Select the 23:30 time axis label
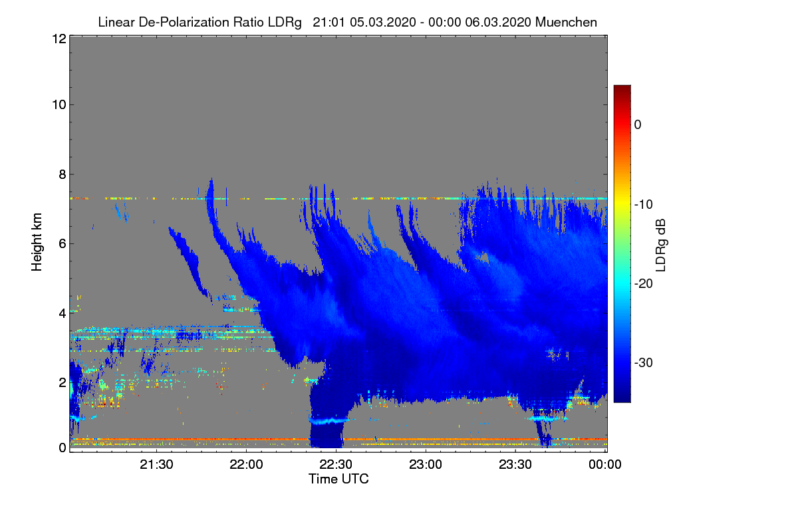Image resolution: width=798 pixels, height=532 pixels. (515, 465)
